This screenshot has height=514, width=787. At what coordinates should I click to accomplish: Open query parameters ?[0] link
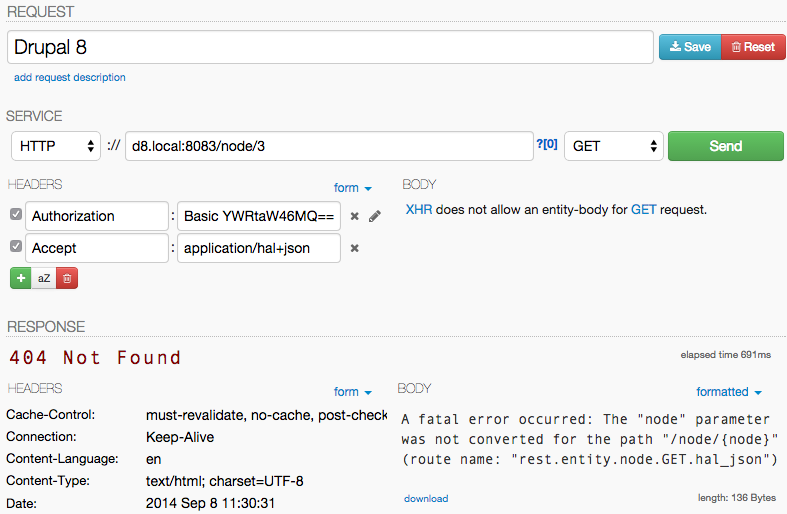pos(547,145)
